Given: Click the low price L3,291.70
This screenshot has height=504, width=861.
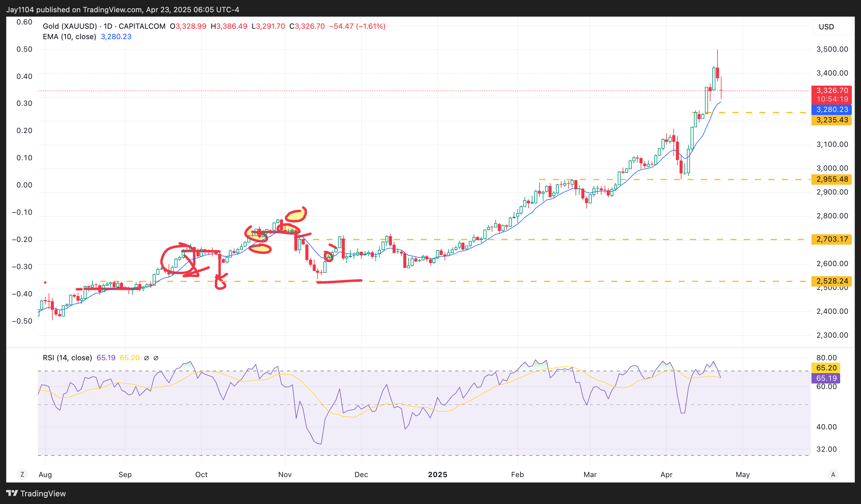Looking at the screenshot, I should pyautogui.click(x=268, y=26).
